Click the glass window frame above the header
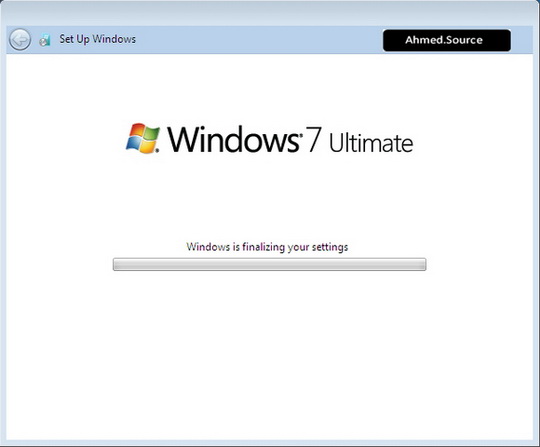540x447 pixels. click(270, 13)
